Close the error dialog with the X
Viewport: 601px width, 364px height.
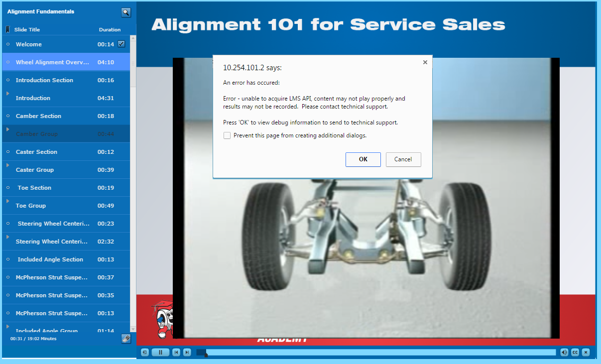pyautogui.click(x=425, y=62)
